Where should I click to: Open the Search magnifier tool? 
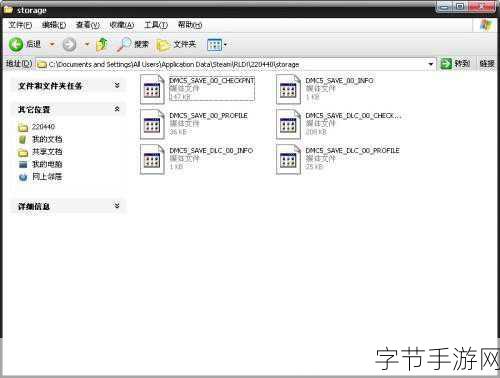coord(124,44)
